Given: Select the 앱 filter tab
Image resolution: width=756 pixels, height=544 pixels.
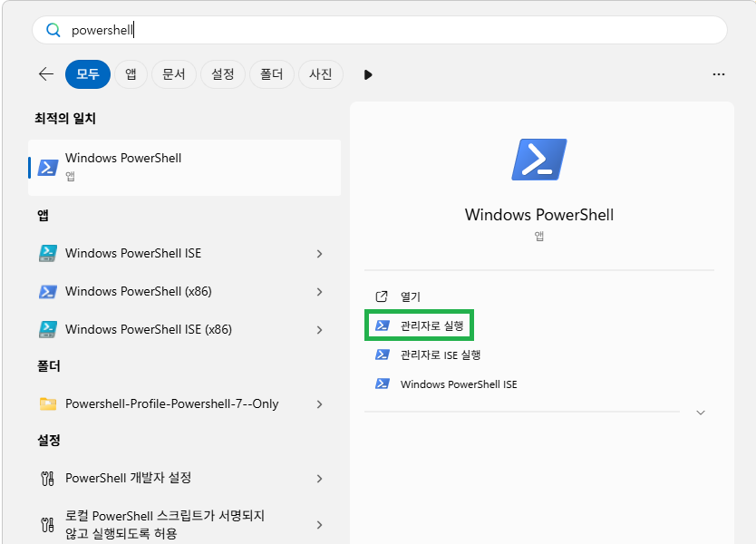Looking at the screenshot, I should pyautogui.click(x=131, y=74).
